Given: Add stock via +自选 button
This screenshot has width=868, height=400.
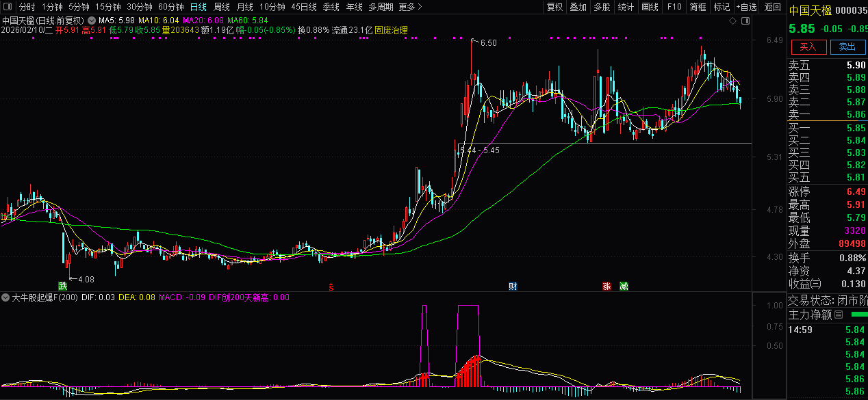Looking at the screenshot, I should (746, 7).
